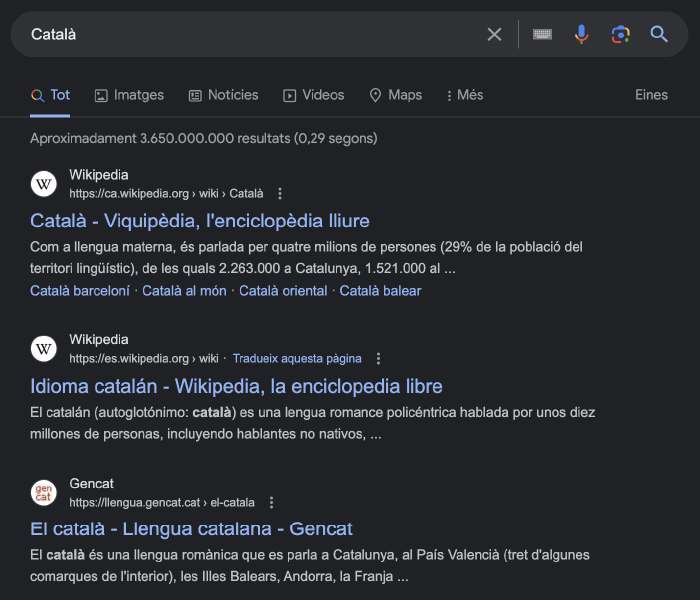Switch to the Imatges tab
700x600 pixels.
[129, 95]
